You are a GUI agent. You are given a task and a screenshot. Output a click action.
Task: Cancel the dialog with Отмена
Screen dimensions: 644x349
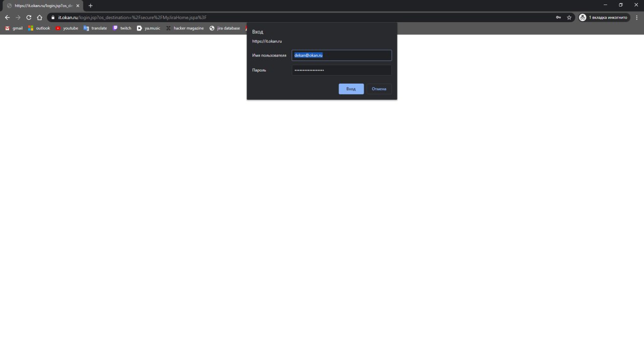tap(379, 89)
